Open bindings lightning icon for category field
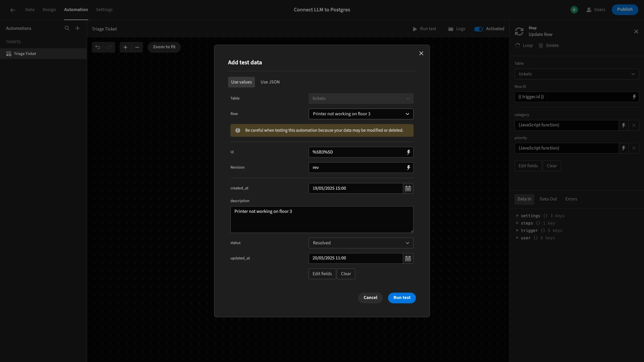Screen dimensions: 644x362 (624, 125)
